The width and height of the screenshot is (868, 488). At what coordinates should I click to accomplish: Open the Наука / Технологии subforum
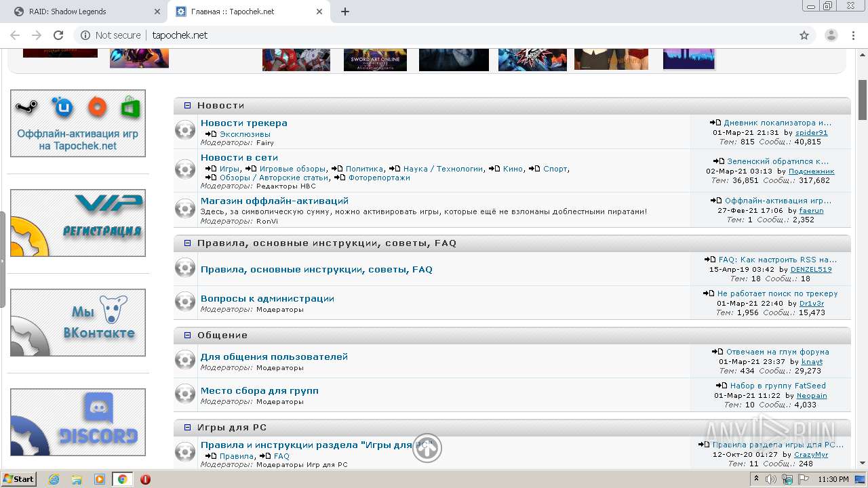coord(443,169)
